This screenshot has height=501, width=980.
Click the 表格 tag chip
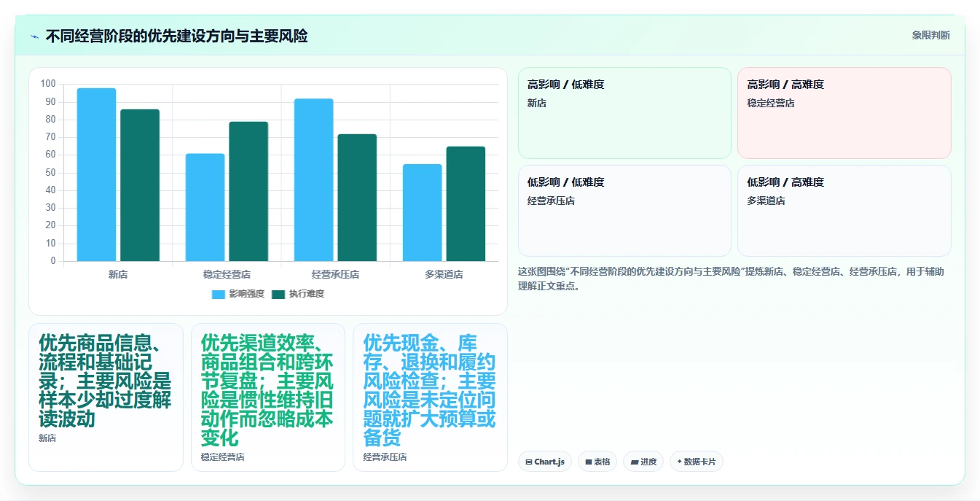[x=597, y=462]
